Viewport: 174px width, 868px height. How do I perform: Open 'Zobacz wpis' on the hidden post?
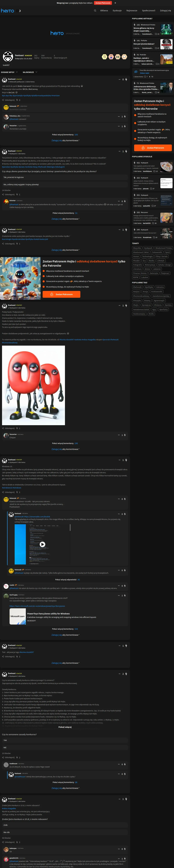point(145,73)
